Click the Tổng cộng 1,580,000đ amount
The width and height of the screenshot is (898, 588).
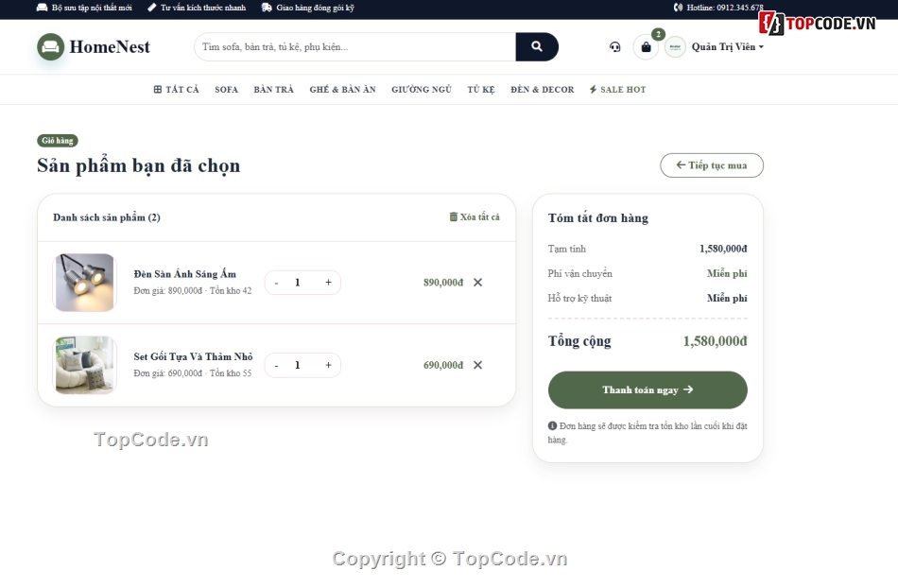716,341
